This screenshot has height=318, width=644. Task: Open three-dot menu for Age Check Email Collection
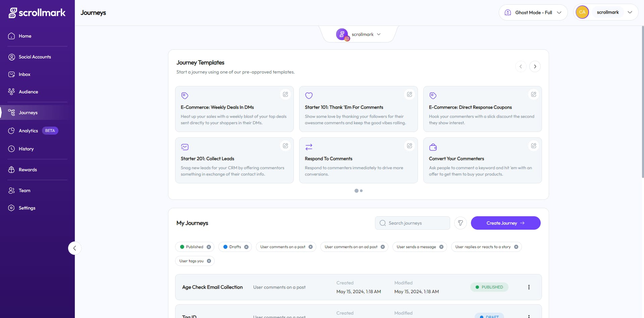tap(529, 287)
